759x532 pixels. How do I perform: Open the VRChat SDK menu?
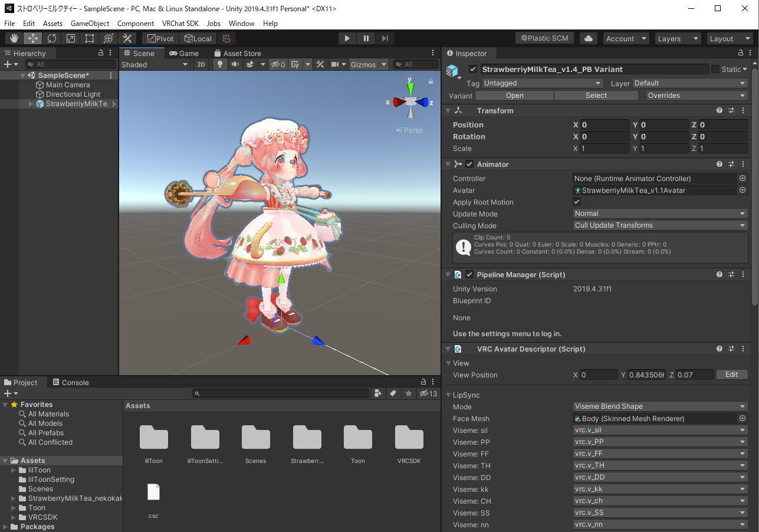[x=180, y=24]
